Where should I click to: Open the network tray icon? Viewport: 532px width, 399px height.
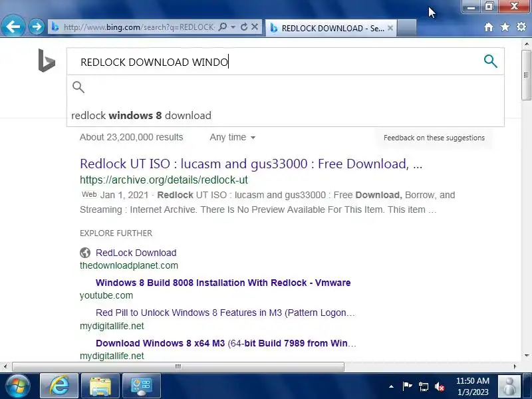[424, 386]
